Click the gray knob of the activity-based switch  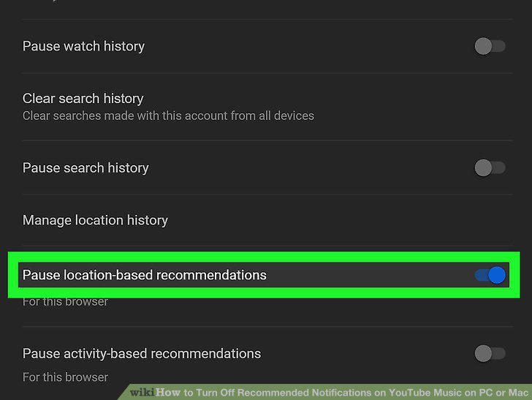(x=483, y=353)
